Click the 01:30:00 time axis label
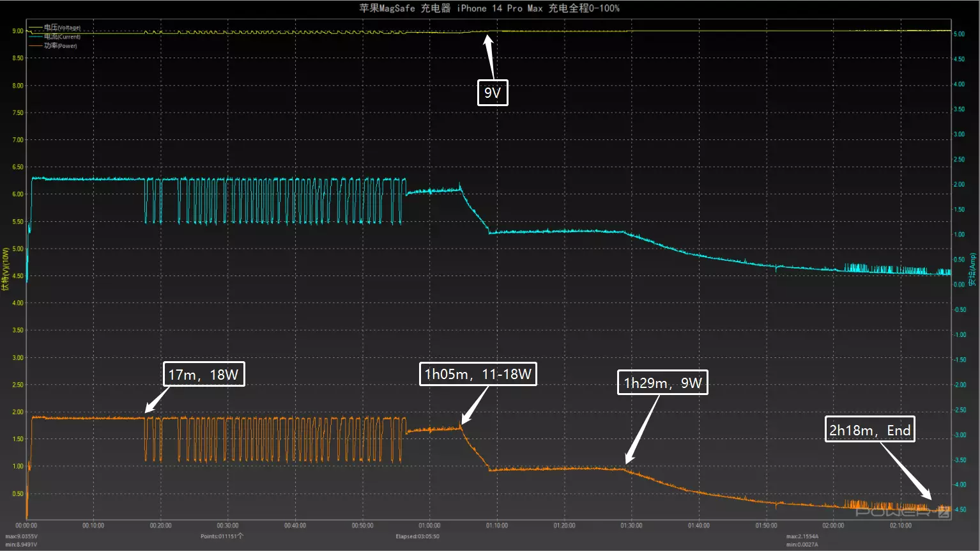 tap(631, 525)
